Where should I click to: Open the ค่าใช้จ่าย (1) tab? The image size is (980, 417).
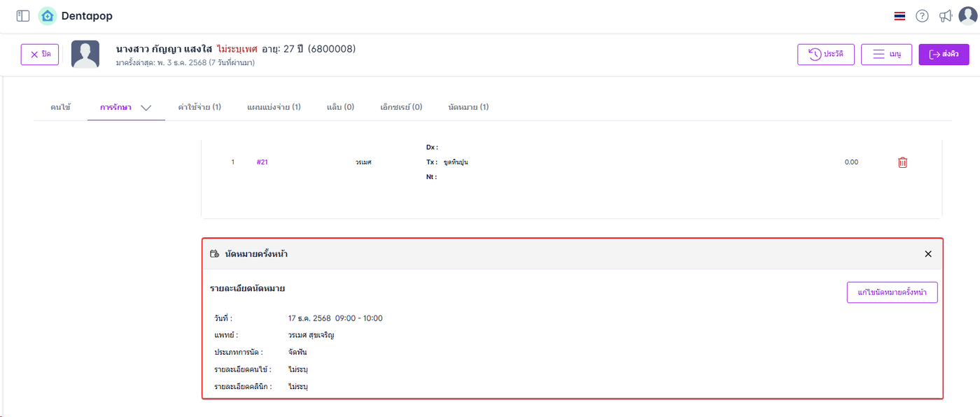click(199, 107)
